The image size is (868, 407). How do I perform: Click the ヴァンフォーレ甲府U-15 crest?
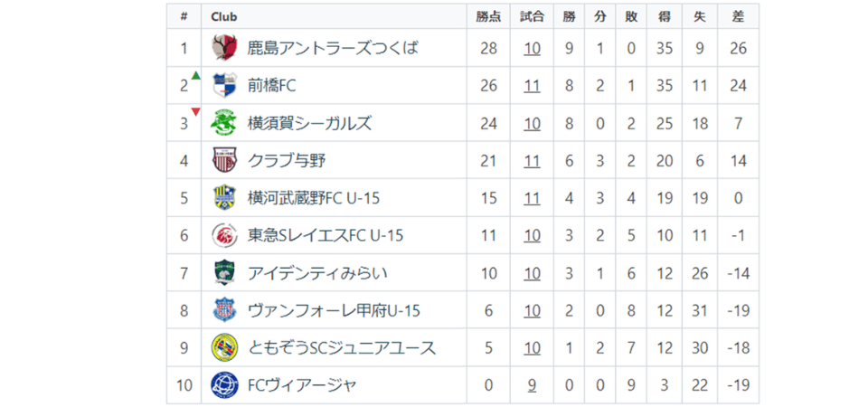pyautogui.click(x=224, y=311)
